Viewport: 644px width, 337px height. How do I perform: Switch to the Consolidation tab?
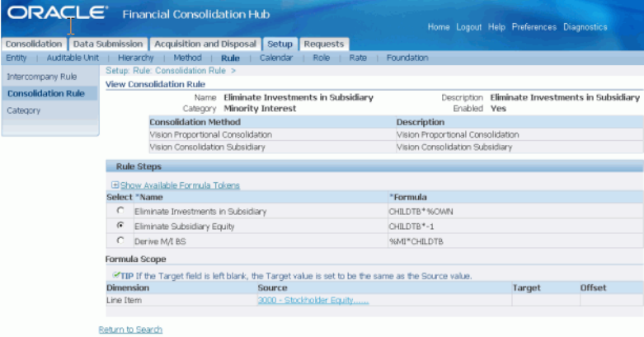[34, 44]
